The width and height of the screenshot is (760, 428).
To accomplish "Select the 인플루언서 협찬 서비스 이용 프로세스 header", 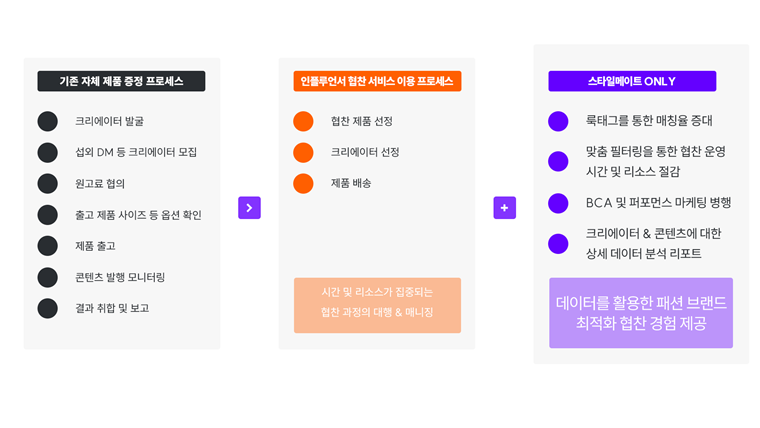I will point(376,81).
